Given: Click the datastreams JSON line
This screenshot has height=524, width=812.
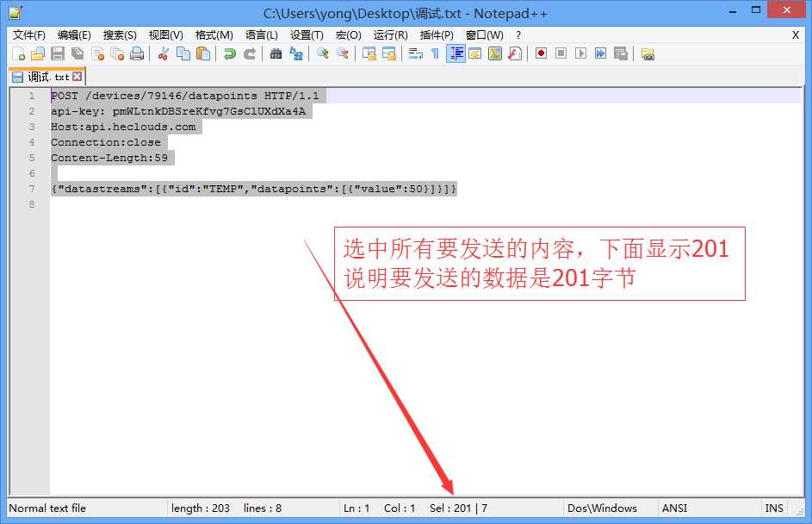Looking at the screenshot, I should 254,189.
